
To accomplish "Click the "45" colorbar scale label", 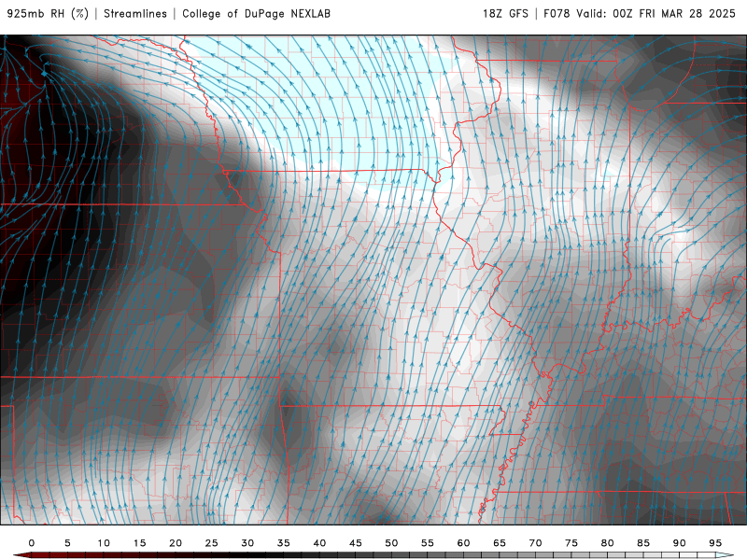I will 356,543.
